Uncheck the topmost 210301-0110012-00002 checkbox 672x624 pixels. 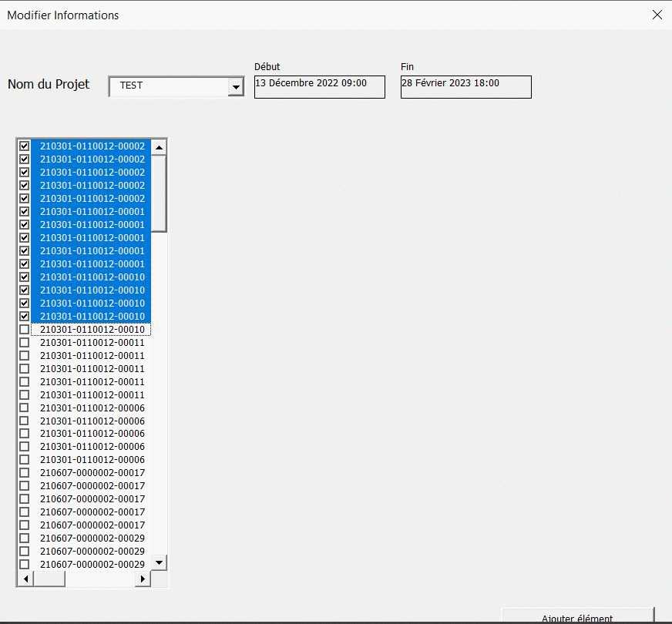25,146
